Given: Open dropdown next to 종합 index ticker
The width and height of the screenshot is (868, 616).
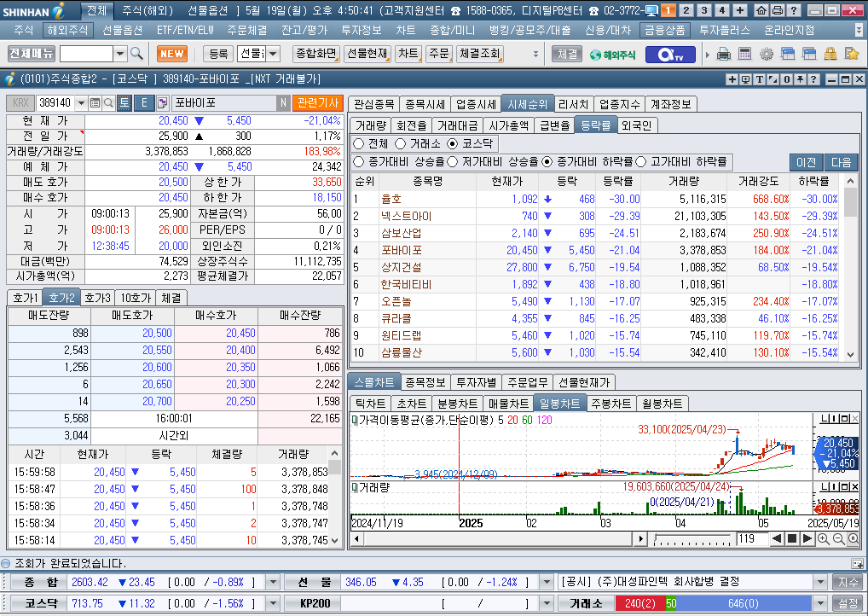Looking at the screenshot, I should (273, 582).
